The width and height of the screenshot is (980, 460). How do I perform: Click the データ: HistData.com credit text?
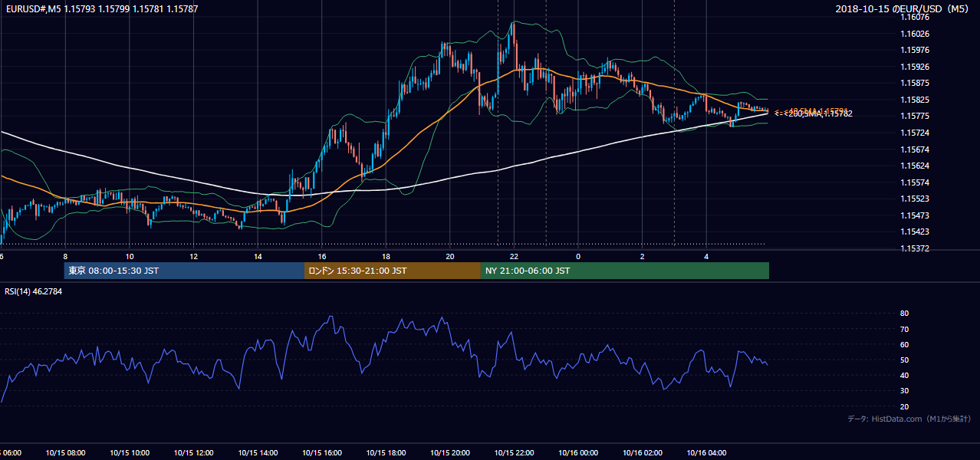[x=909, y=419]
